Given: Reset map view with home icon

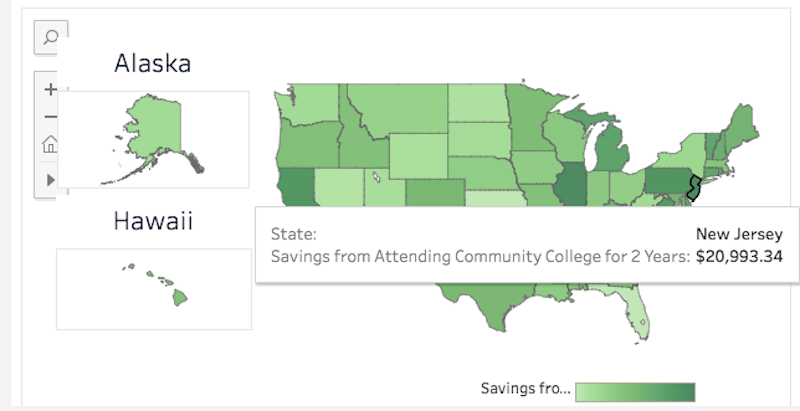Looking at the screenshot, I should tap(50, 144).
